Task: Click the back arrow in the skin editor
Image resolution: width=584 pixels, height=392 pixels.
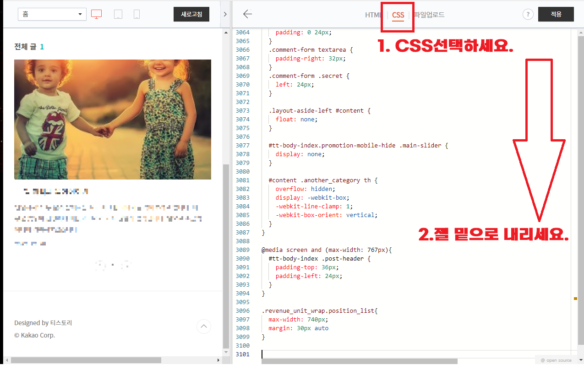Action: tap(247, 14)
